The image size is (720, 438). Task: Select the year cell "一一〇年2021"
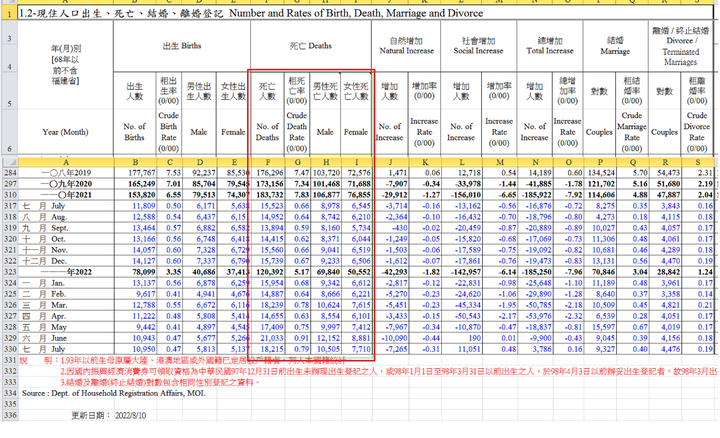pos(66,195)
